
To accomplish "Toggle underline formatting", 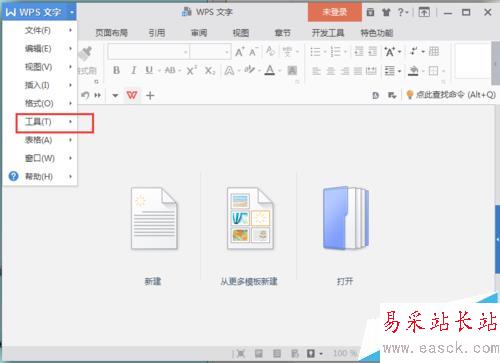I will click(x=149, y=71).
